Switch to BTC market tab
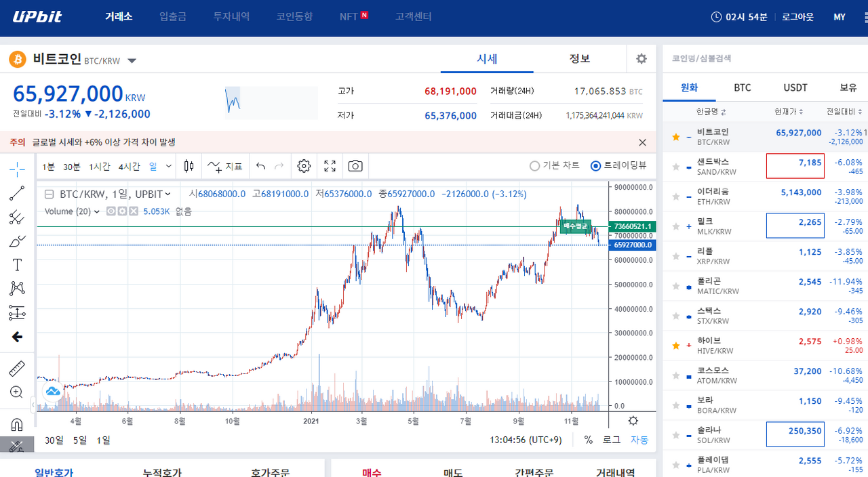The height and width of the screenshot is (477, 868). pos(743,87)
